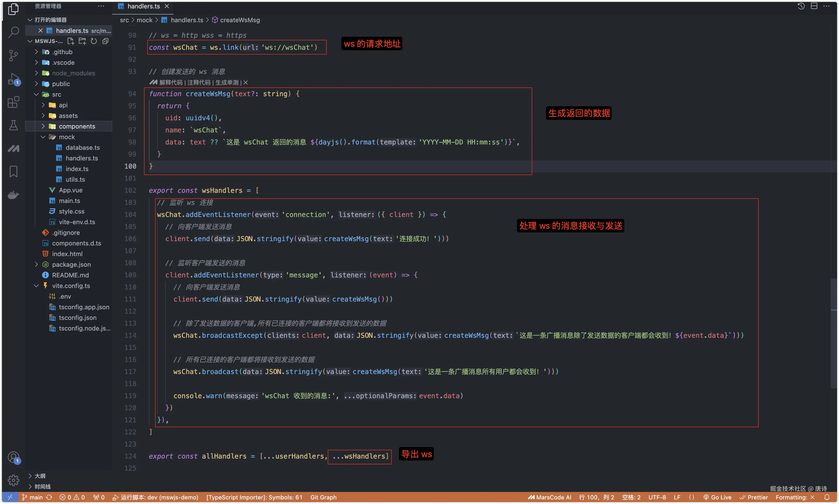Image resolution: width=839 pixels, height=504 pixels.
Task: Open Source Control view
Action: tap(13, 55)
